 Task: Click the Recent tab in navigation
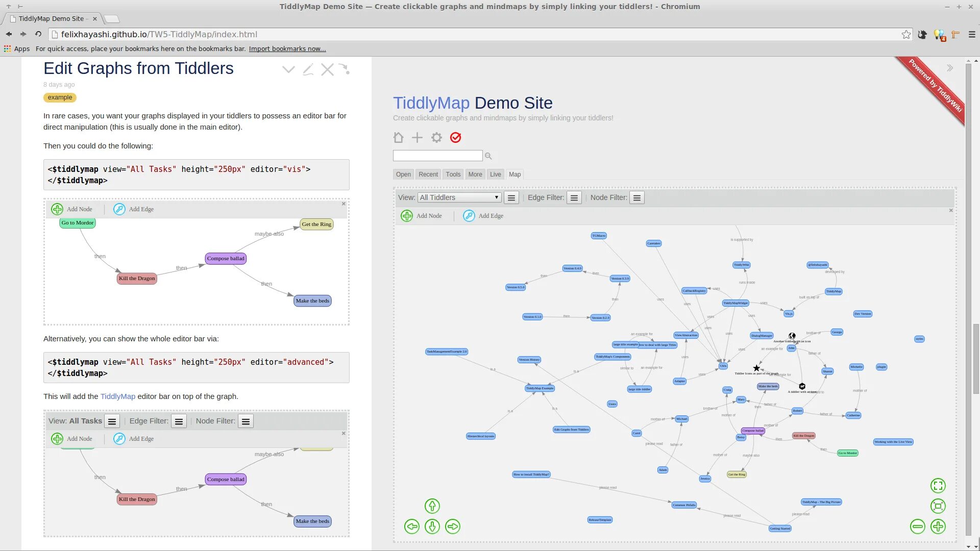[x=428, y=174]
